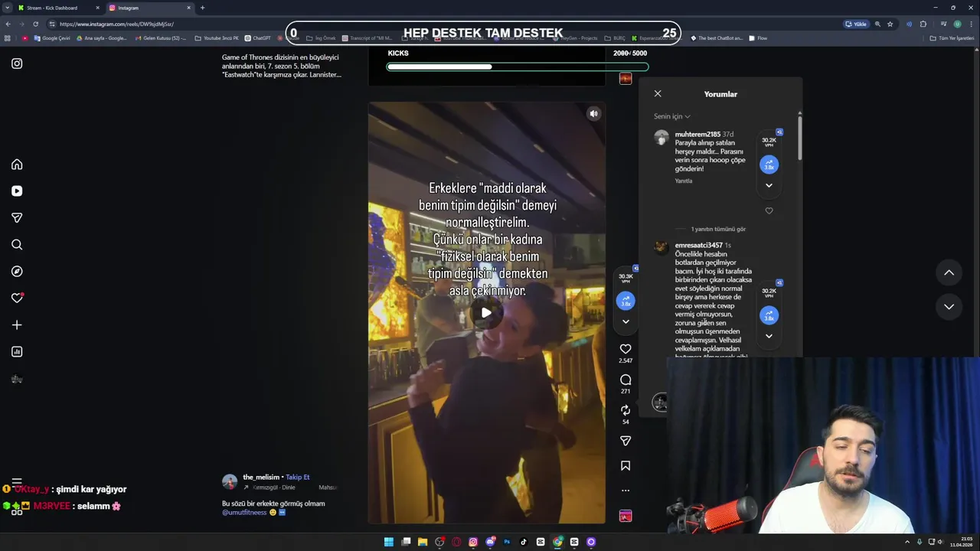Play the paused reel video
The height and width of the screenshot is (551, 980).
[x=486, y=312]
